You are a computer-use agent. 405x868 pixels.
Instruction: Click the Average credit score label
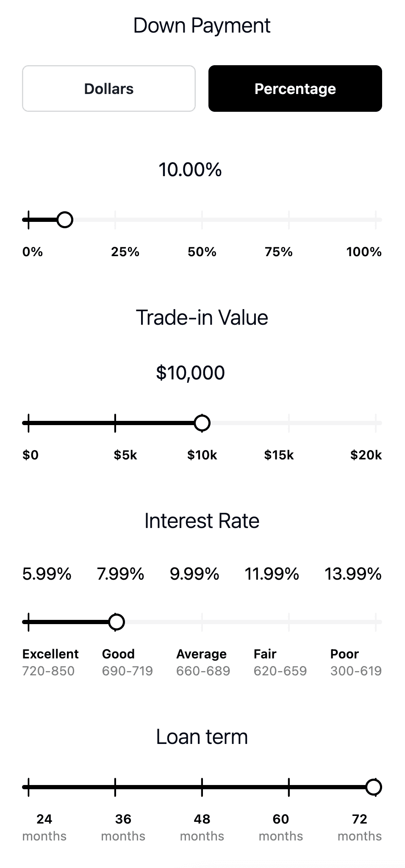[201, 654]
